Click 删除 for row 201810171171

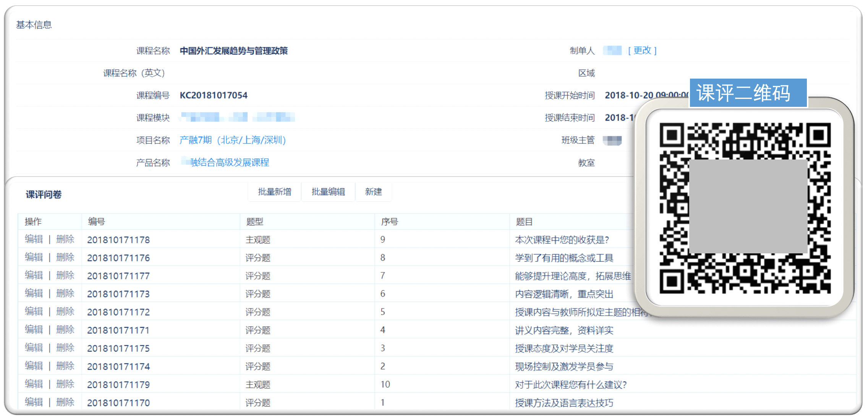click(x=65, y=330)
